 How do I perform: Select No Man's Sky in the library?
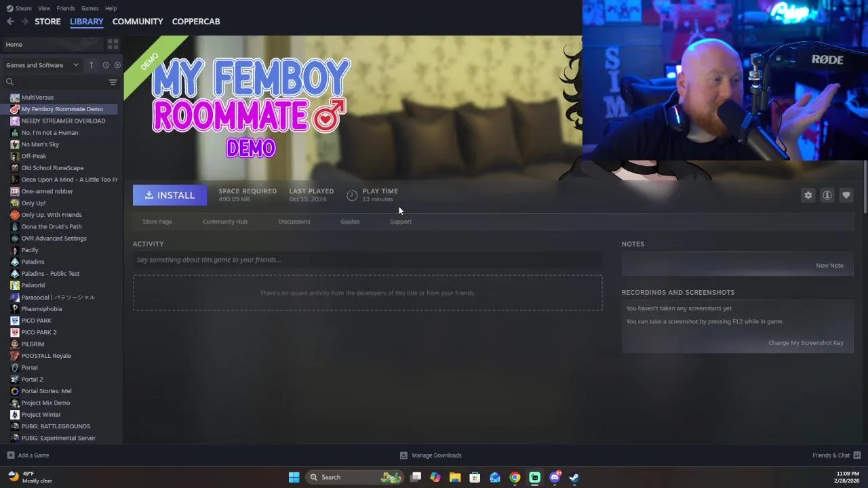click(40, 144)
